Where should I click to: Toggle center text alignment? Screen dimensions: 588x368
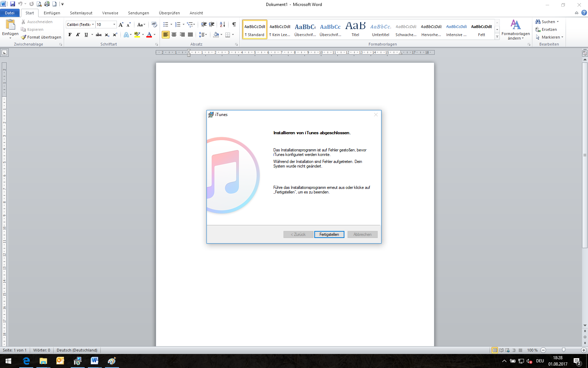click(174, 35)
